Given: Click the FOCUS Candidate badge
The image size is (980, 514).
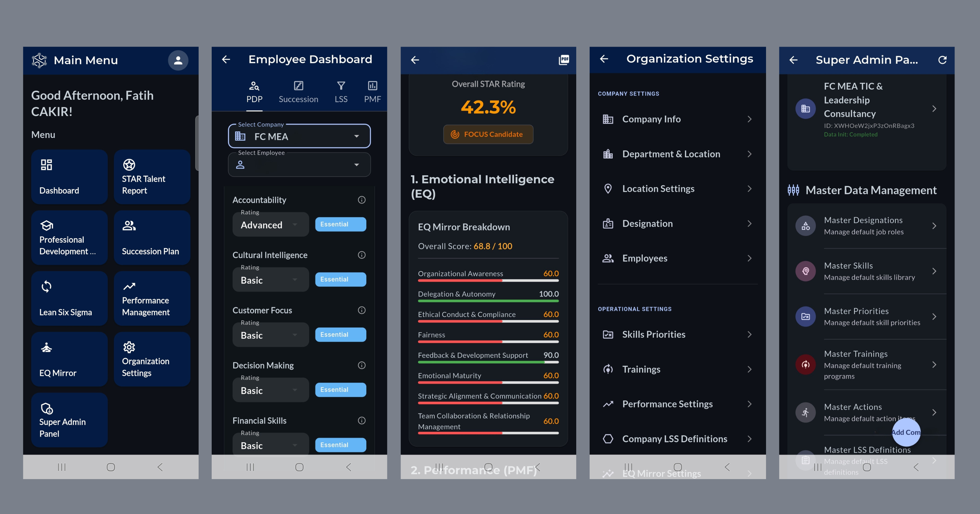Looking at the screenshot, I should (488, 134).
